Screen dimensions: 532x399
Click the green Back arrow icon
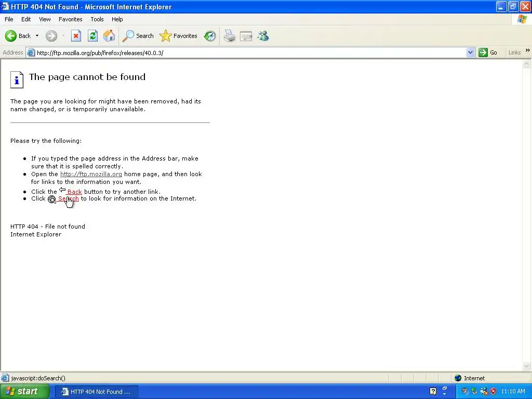coord(10,36)
